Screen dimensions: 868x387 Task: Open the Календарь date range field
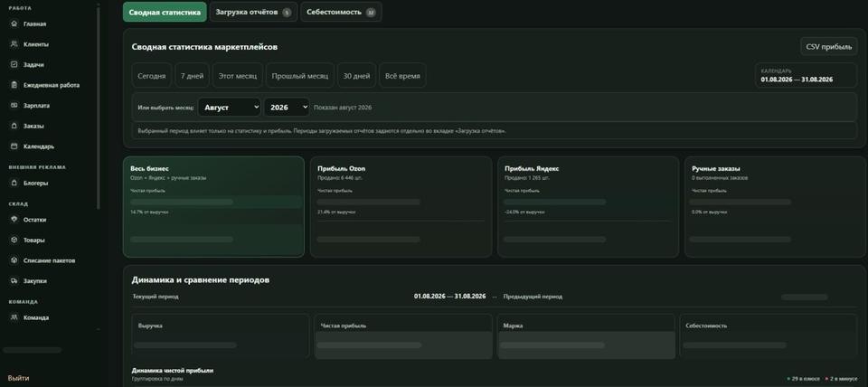[806, 75]
